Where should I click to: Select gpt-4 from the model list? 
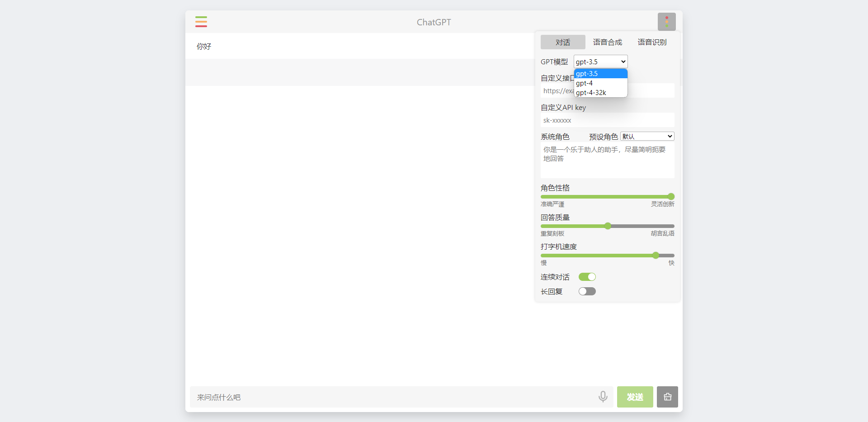pos(600,83)
